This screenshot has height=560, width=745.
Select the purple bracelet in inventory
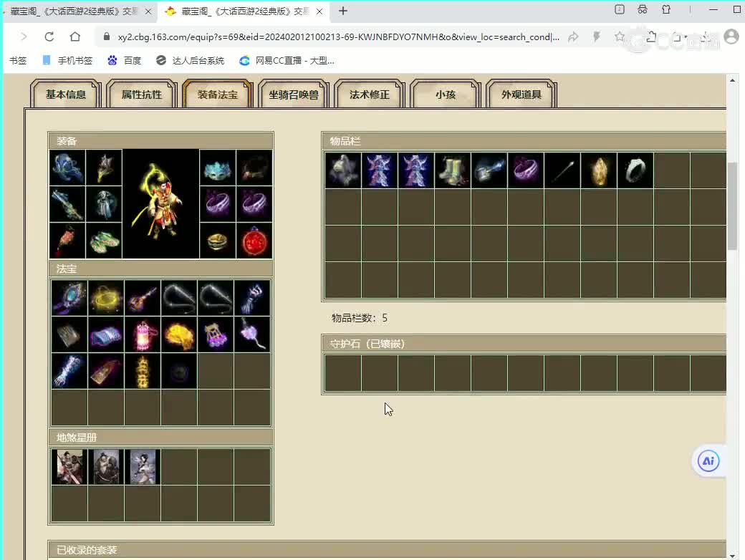[x=526, y=170]
